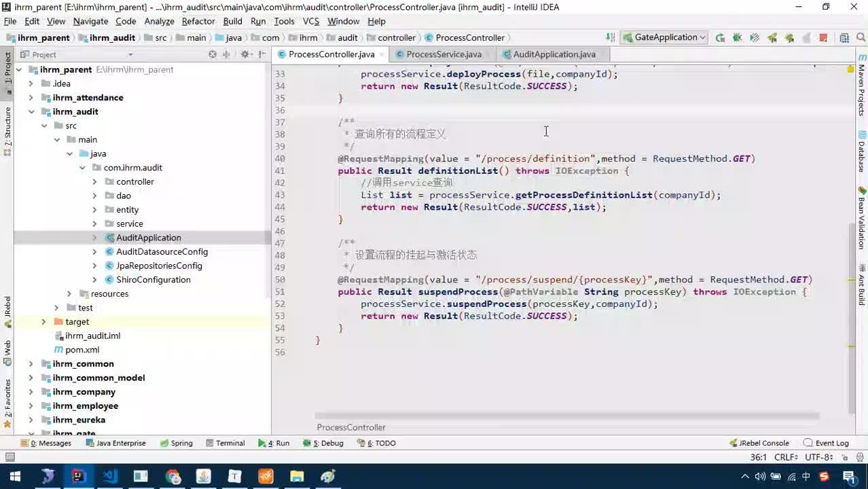Switch to ProcessService.java tab
868x489 pixels.
(444, 54)
